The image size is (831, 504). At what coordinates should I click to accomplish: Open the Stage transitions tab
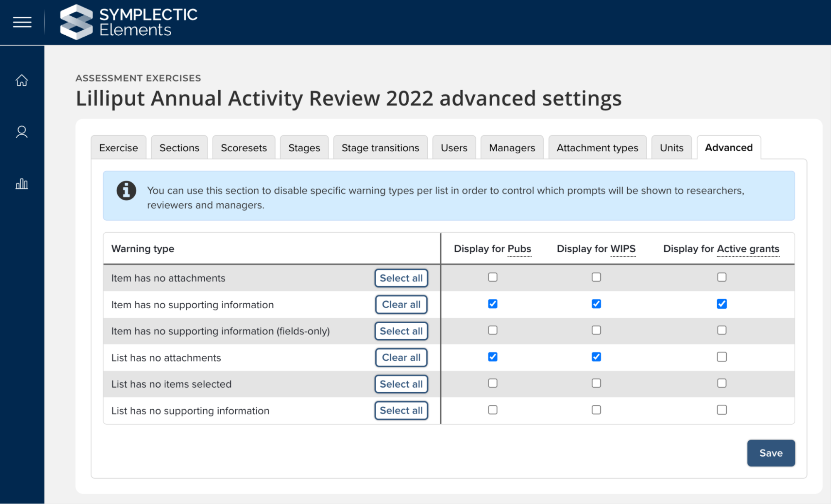pos(380,148)
